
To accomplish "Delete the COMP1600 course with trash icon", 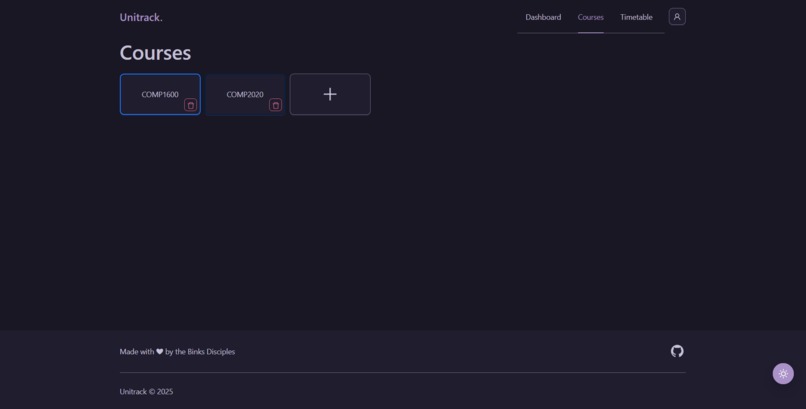I will click(190, 105).
